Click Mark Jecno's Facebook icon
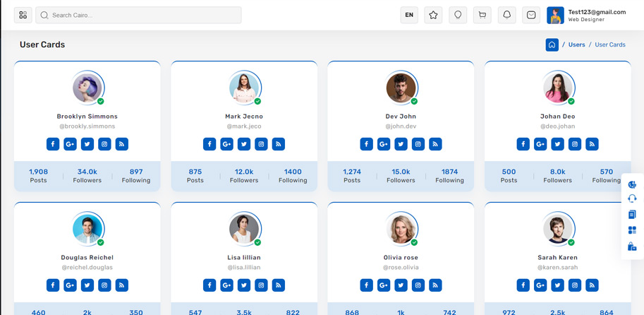Image resolution: width=644 pixels, height=315 pixels. click(209, 144)
